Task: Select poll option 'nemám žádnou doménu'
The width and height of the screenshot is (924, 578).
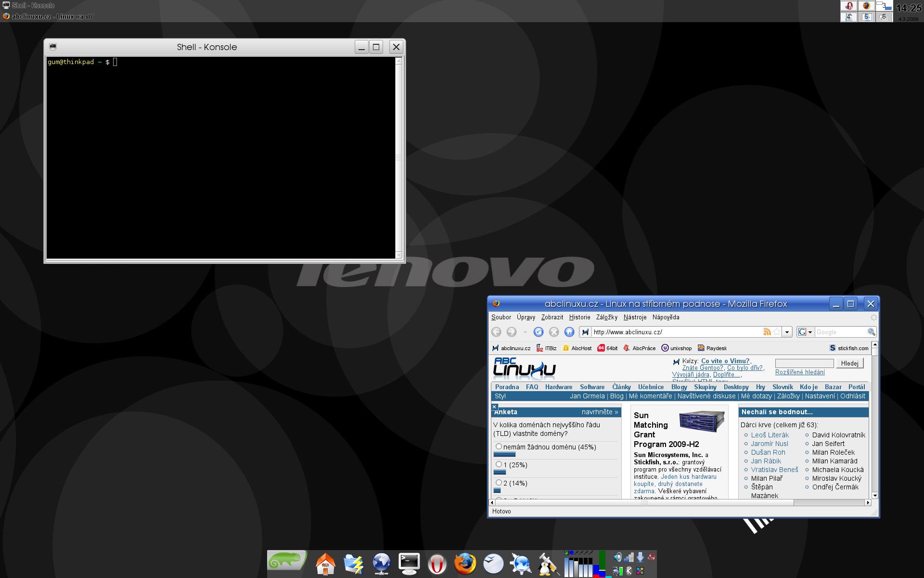Action: pos(499,447)
